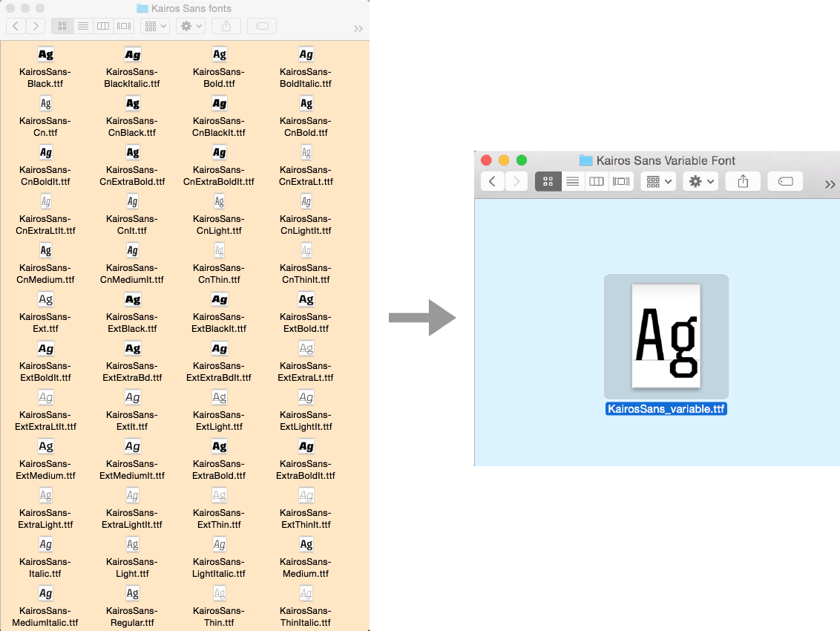840x631 pixels.
Task: Switch Variable Font window to Cover Flow view
Action: [x=621, y=182]
